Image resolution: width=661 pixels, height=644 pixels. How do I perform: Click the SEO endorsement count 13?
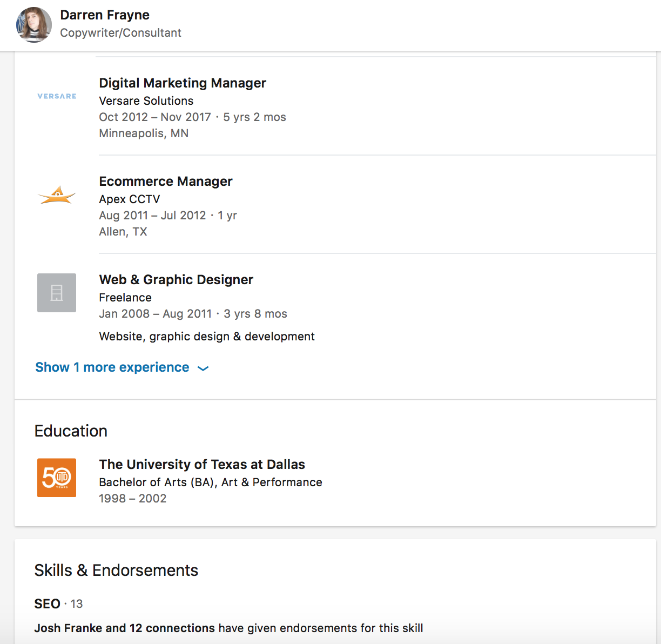77,604
